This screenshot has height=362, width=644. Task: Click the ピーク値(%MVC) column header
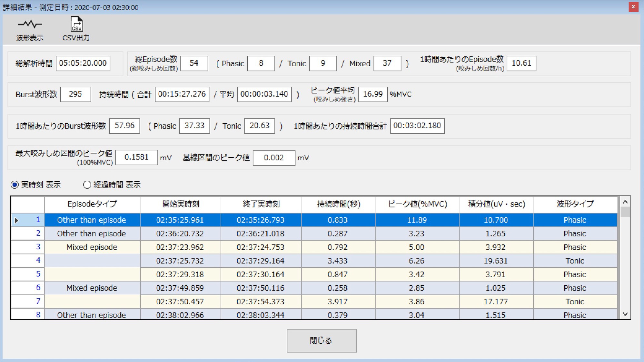(x=417, y=204)
